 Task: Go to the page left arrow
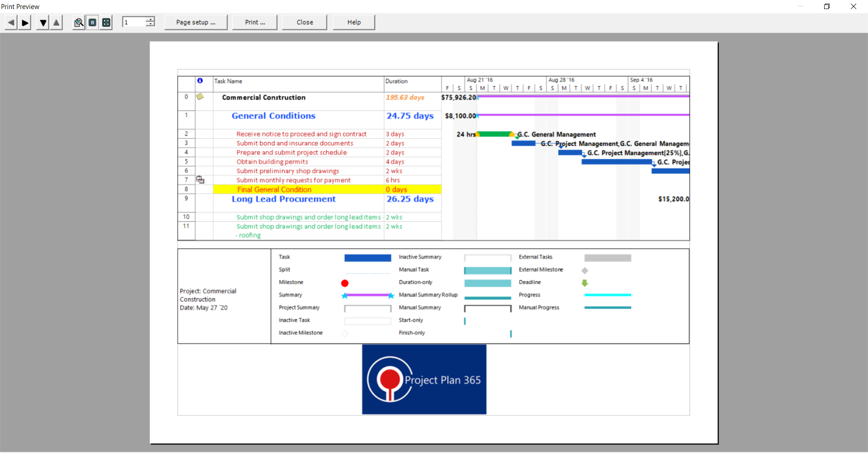pos(11,23)
